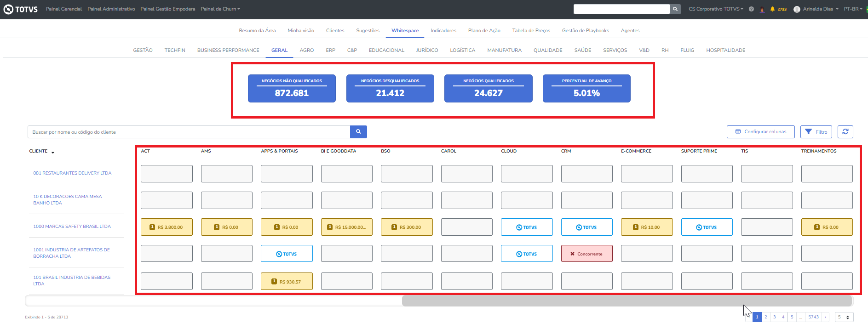This screenshot has height=329, width=868.
Task: Click the next page arrow
Action: pos(826,317)
